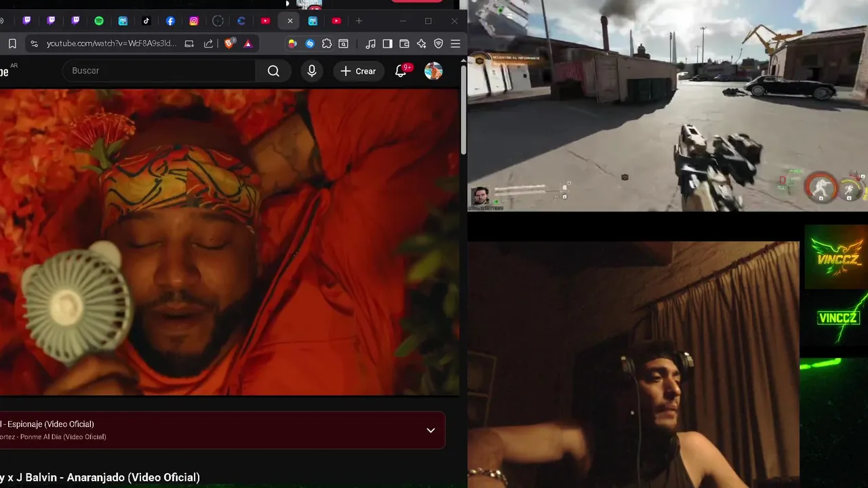The width and height of the screenshot is (868, 488).
Task: Switch to the Instagram browser tab
Action: pyautogui.click(x=194, y=21)
